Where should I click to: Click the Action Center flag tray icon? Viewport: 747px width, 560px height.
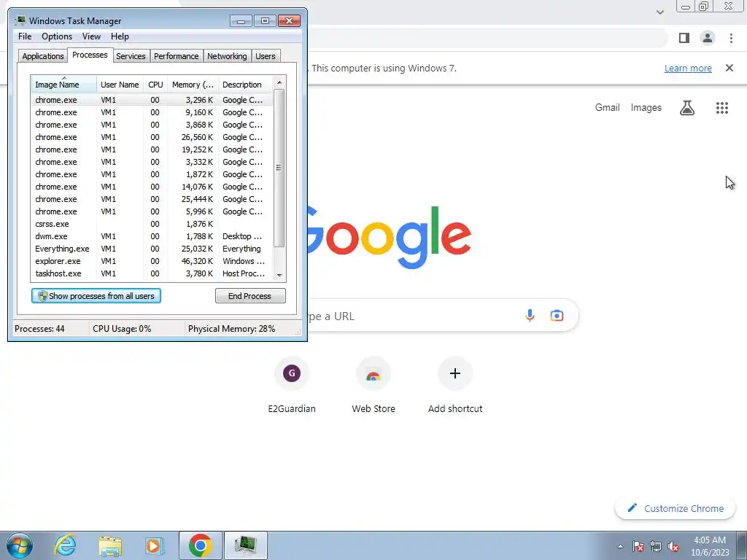(638, 546)
